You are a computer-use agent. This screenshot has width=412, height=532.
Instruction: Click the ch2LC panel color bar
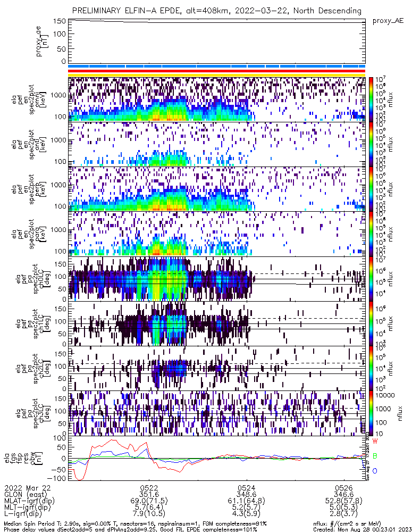[x=371, y=369]
